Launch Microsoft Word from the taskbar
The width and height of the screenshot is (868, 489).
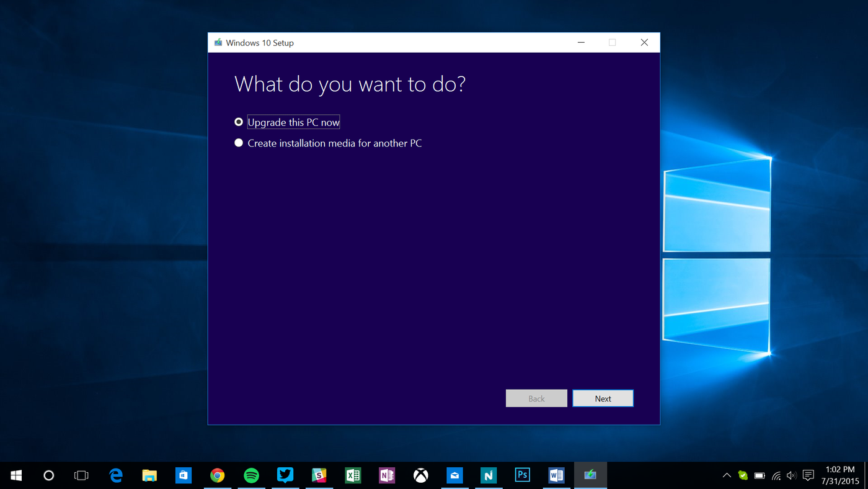coord(556,475)
